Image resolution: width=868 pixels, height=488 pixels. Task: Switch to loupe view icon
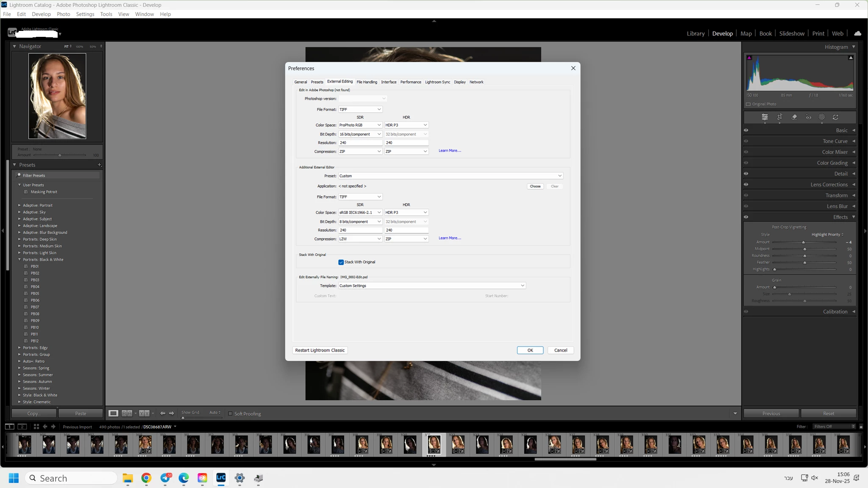point(113,413)
